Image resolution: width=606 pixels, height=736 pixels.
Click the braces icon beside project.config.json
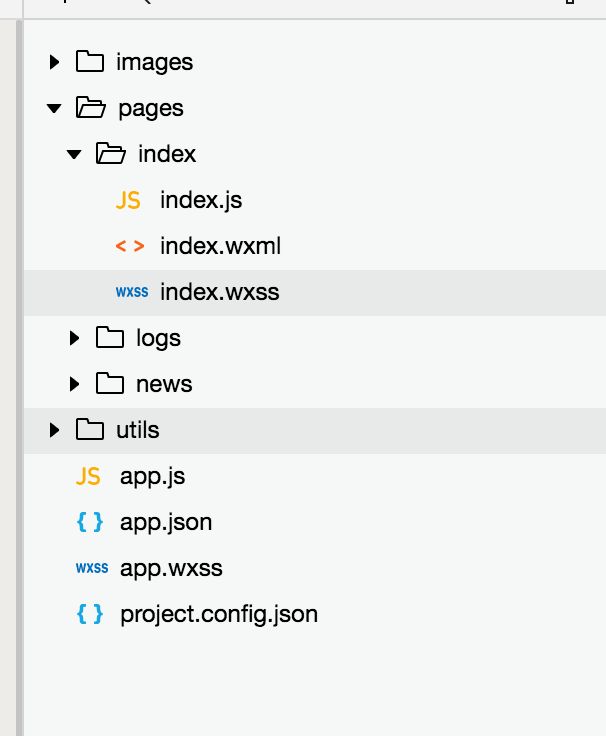pyautogui.click(x=90, y=614)
